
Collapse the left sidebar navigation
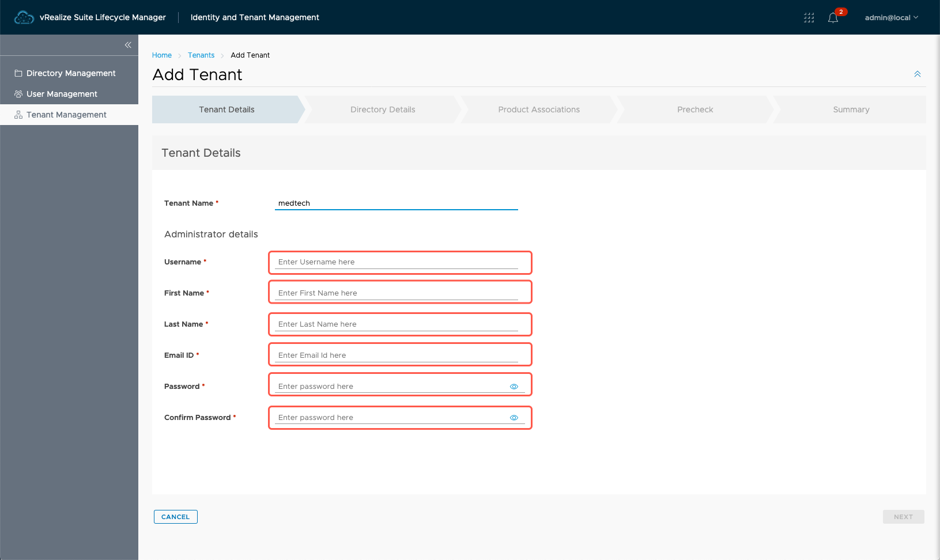click(128, 45)
